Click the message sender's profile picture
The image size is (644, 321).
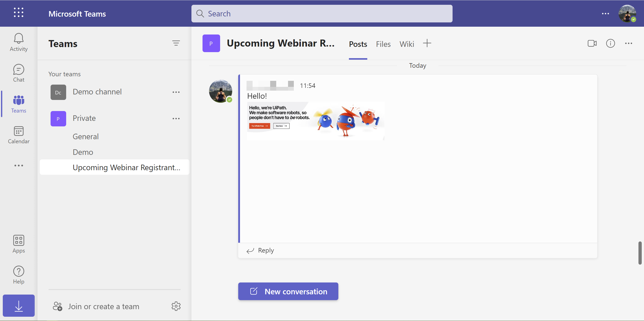point(221,91)
